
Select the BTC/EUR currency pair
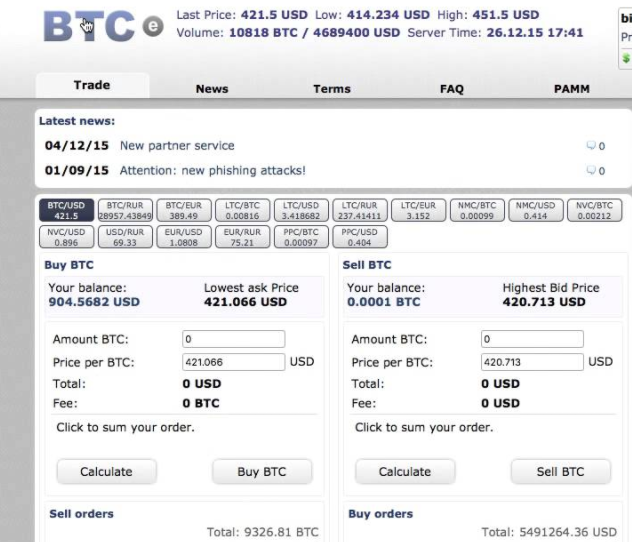coord(184,210)
